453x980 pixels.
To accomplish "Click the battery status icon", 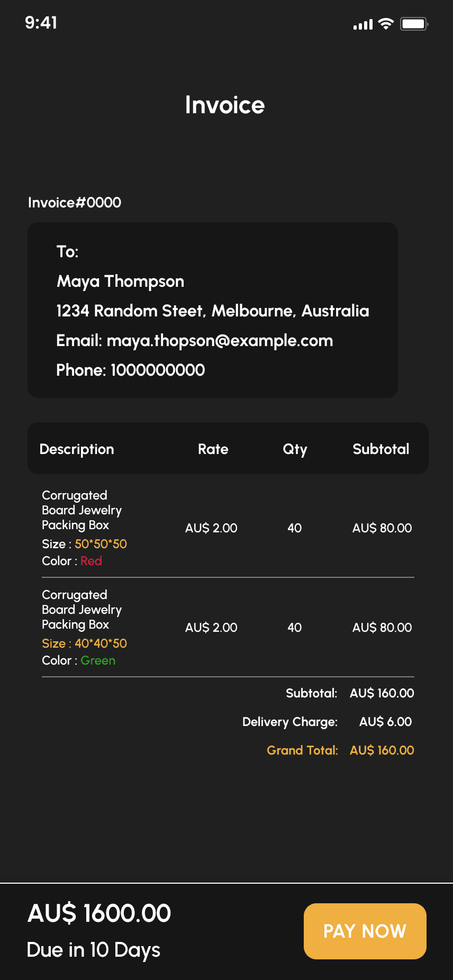I will [414, 24].
